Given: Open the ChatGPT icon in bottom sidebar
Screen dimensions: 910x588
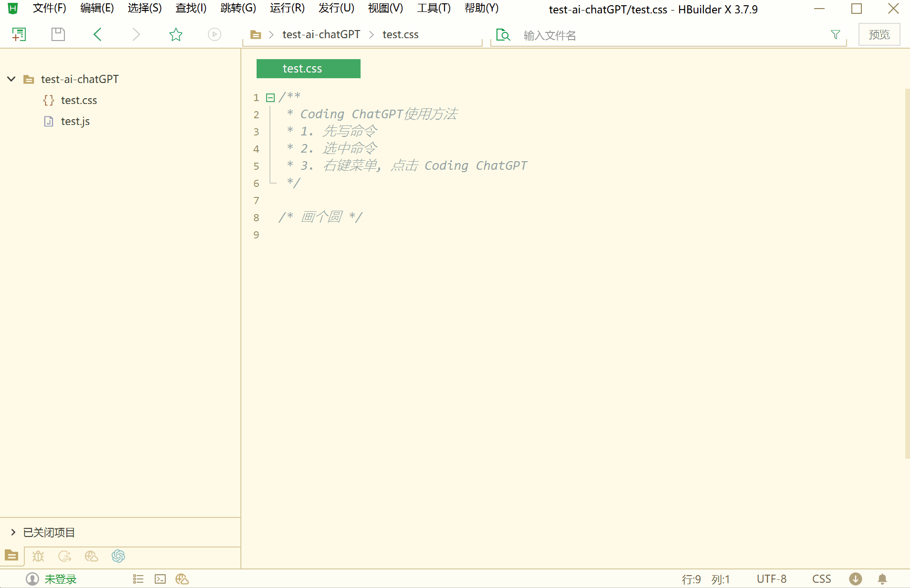Looking at the screenshot, I should click(x=118, y=556).
